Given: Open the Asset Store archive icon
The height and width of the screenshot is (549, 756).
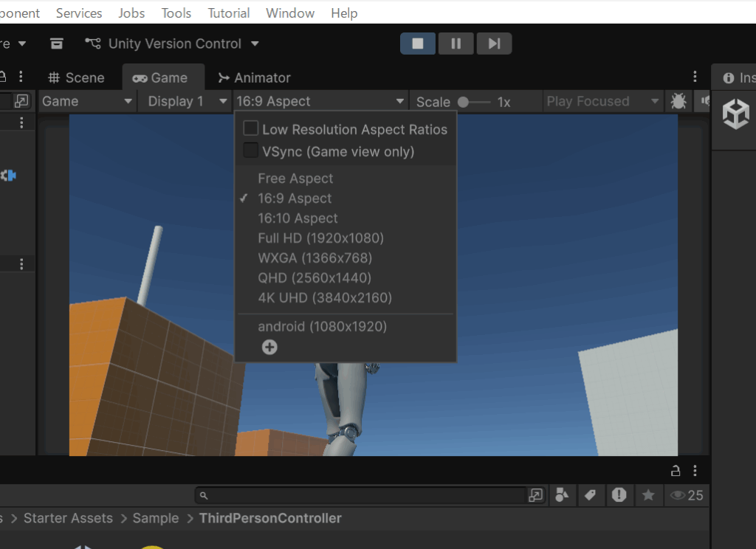Looking at the screenshot, I should (57, 44).
